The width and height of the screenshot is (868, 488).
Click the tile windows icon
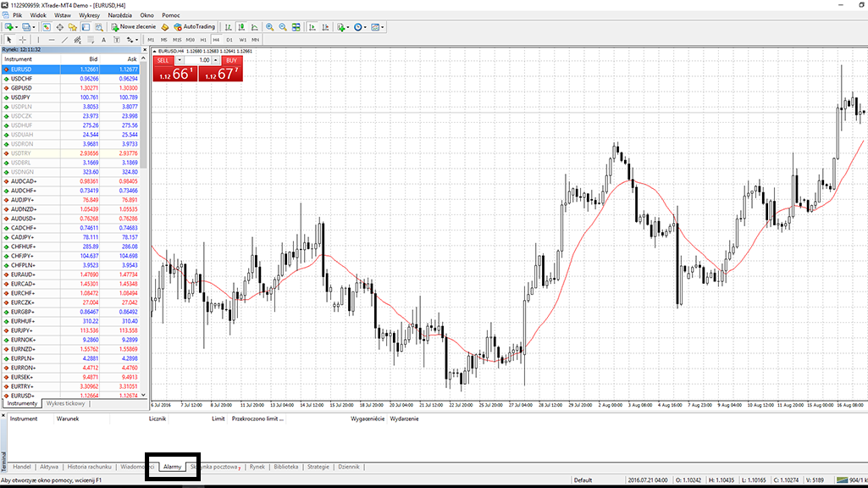click(x=296, y=27)
